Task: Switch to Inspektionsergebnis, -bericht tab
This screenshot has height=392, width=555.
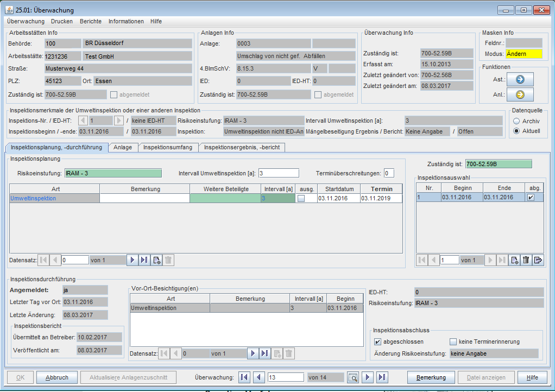Action: point(242,148)
